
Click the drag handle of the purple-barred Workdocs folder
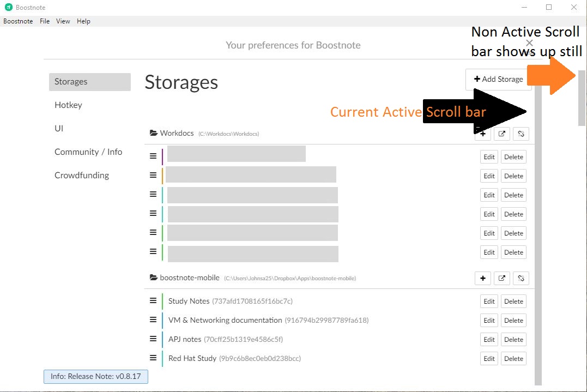coord(153,156)
